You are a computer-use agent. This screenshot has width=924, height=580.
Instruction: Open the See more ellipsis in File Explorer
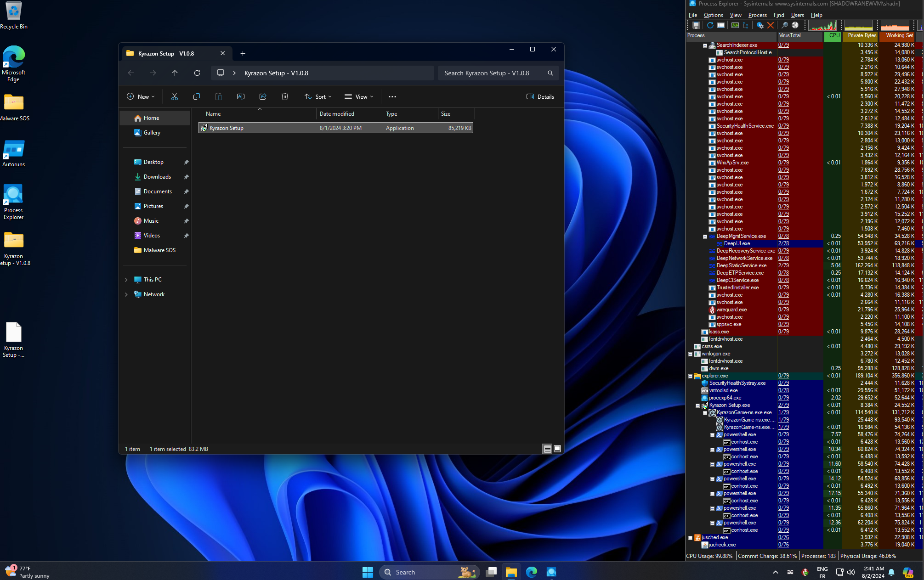coord(392,96)
